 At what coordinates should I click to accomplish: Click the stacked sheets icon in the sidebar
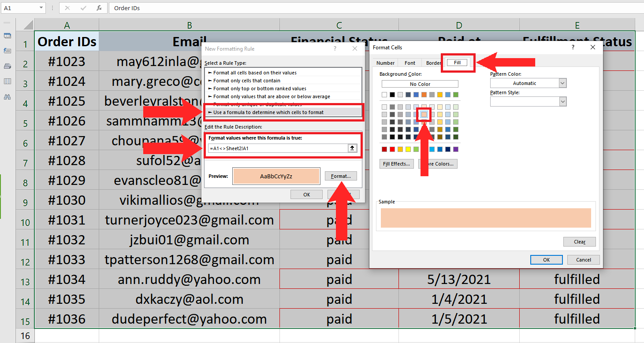coord(7,64)
